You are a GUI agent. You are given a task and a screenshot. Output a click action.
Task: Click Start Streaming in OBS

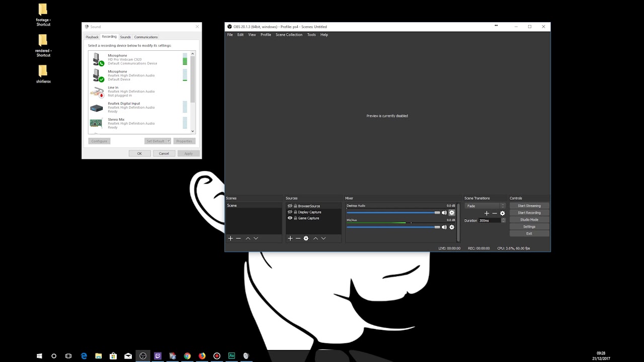pyautogui.click(x=529, y=206)
